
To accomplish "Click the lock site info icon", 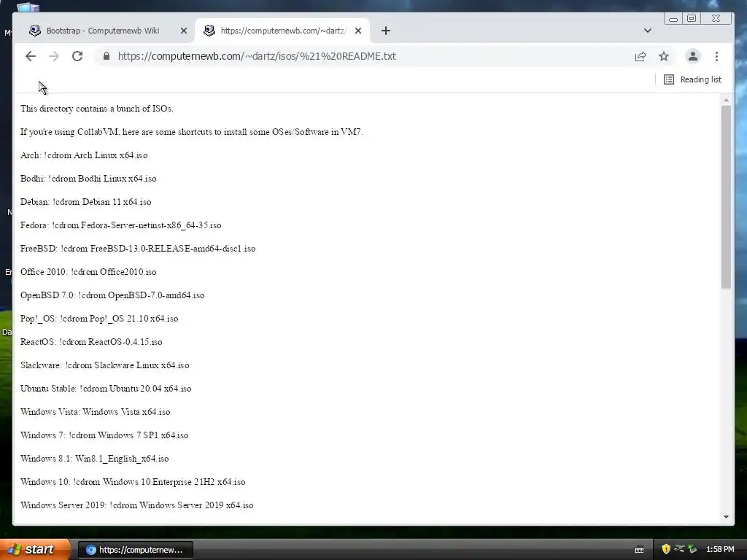I will 107,56.
